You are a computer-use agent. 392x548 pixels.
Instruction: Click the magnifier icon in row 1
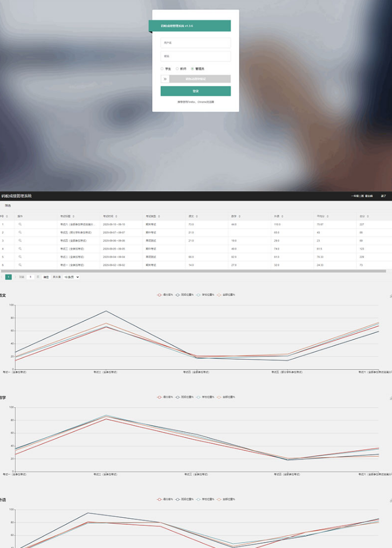point(20,224)
